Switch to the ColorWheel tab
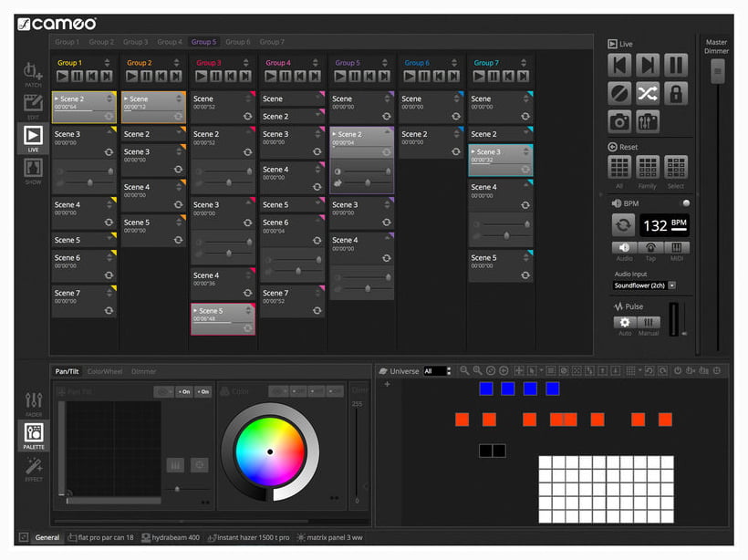This screenshot has height=560, width=748. tap(103, 371)
